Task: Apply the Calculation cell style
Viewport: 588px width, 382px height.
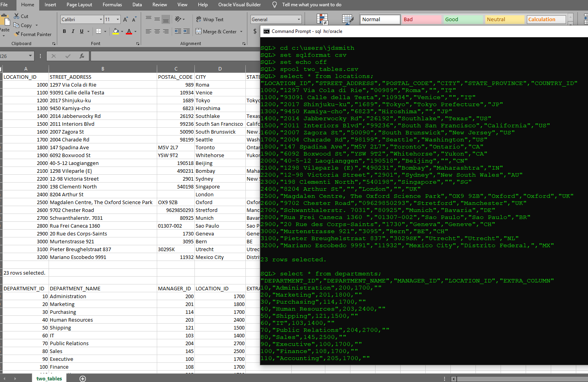Action: click(546, 19)
